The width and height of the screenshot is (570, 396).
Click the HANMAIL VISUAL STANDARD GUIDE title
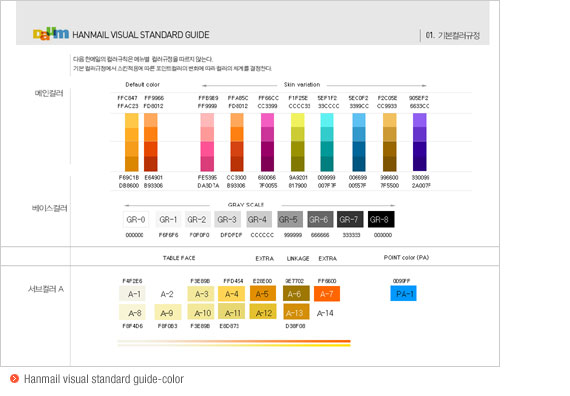tap(141, 35)
